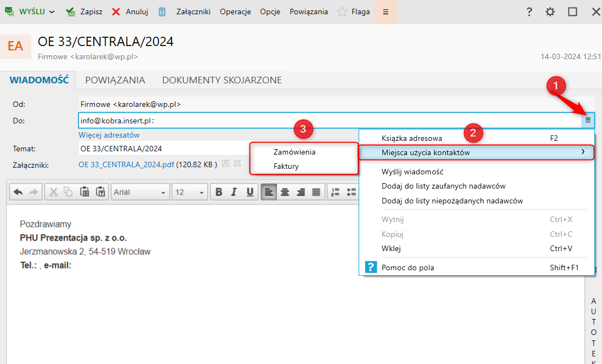Click the Więcej adresatów link
Viewport: 602px width, 364px height.
coord(109,135)
